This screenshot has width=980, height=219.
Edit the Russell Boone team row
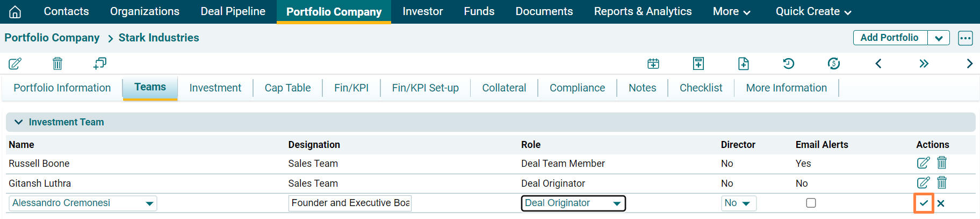tap(923, 163)
